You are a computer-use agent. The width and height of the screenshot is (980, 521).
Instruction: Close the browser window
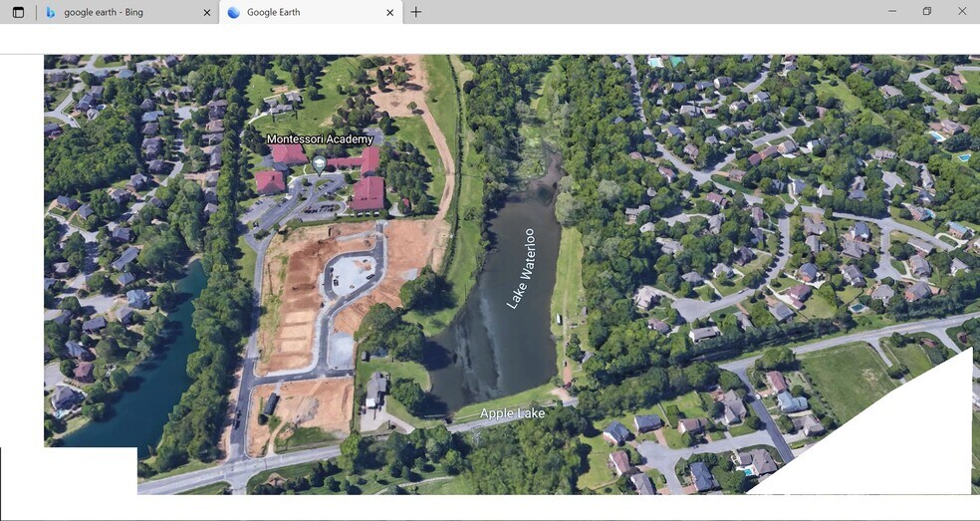[962, 11]
